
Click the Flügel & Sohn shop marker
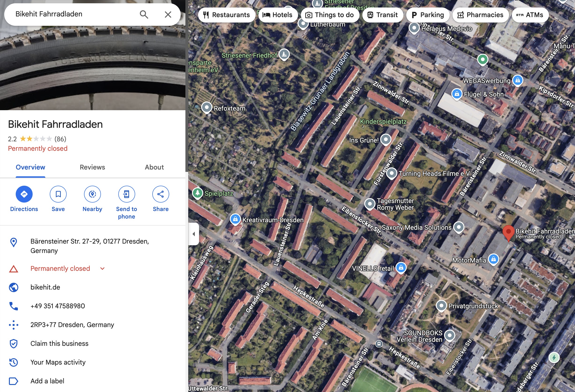click(457, 94)
